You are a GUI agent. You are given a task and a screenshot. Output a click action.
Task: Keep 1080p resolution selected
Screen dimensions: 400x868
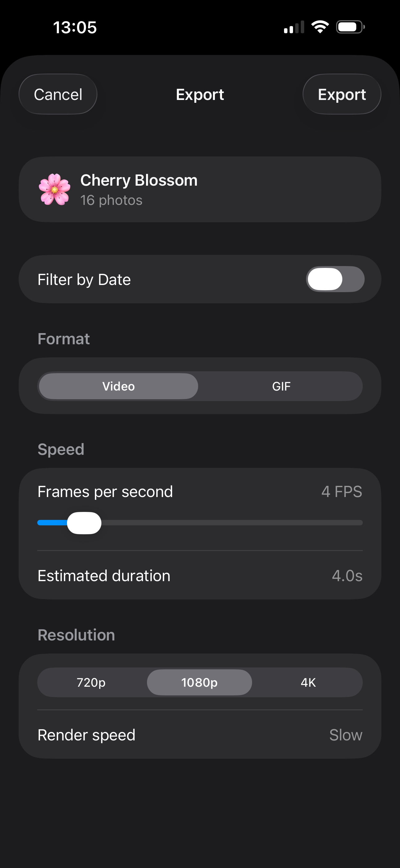[199, 682]
